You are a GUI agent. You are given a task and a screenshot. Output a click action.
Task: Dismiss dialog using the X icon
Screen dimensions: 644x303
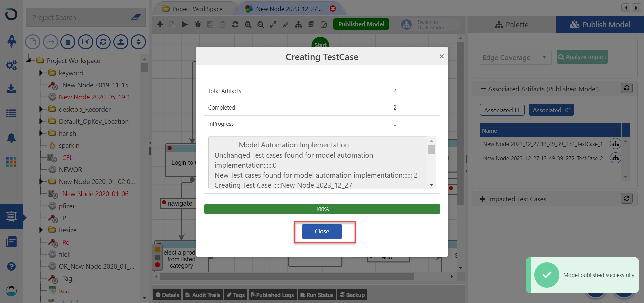click(x=441, y=56)
